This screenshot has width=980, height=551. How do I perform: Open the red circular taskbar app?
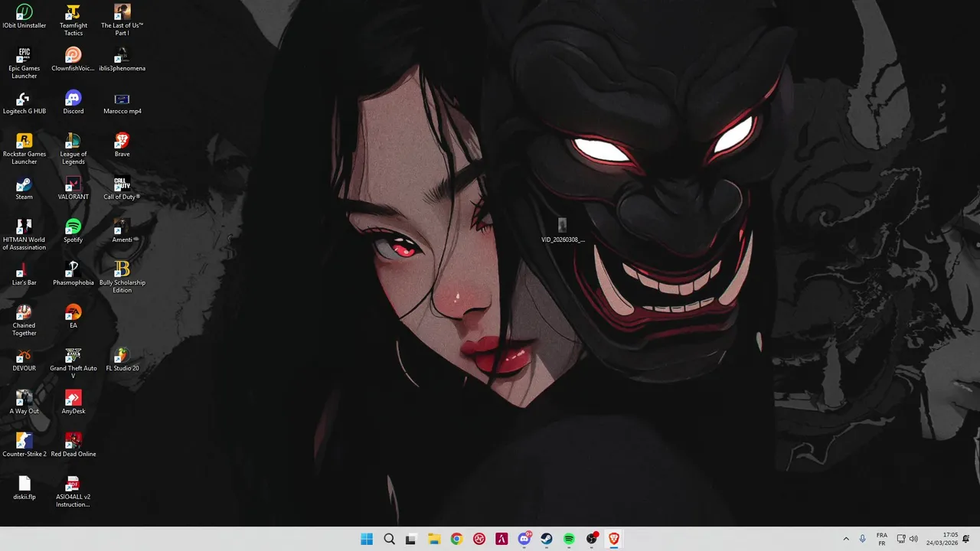pyautogui.click(x=479, y=539)
